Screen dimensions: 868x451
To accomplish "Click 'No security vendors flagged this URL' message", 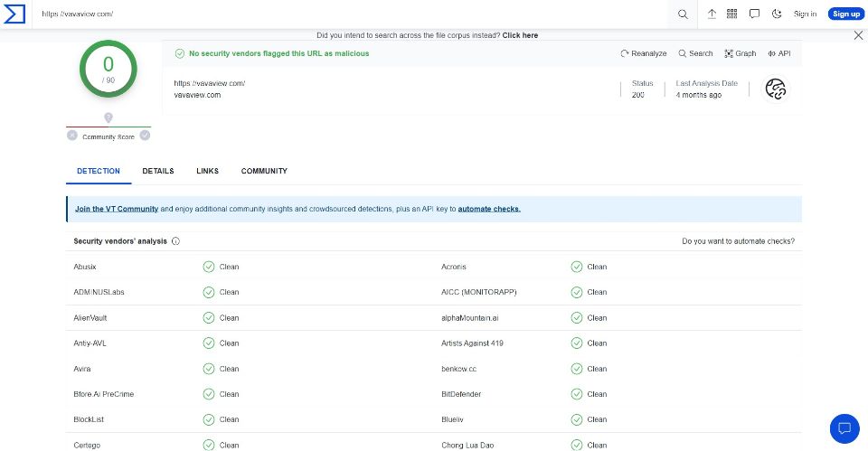I will tap(279, 53).
